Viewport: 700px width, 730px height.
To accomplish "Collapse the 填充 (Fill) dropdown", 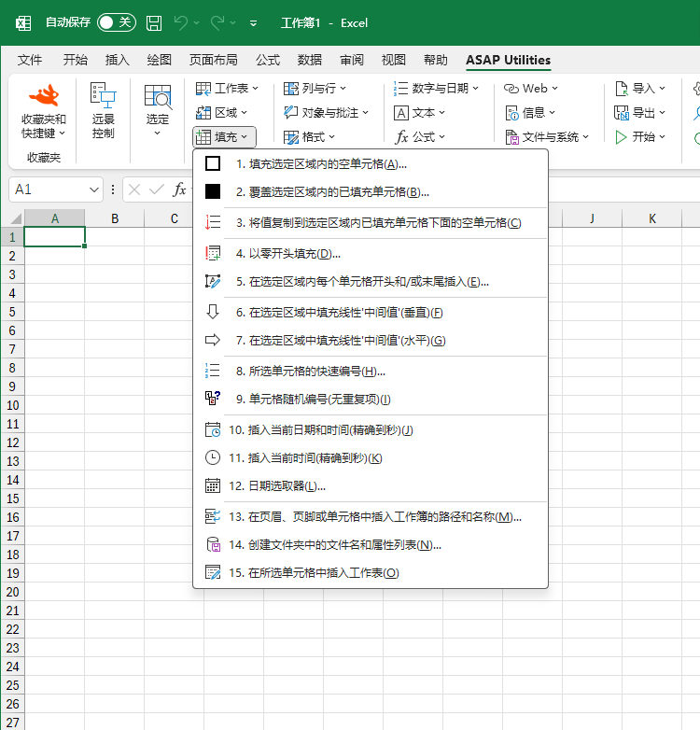I will (224, 137).
